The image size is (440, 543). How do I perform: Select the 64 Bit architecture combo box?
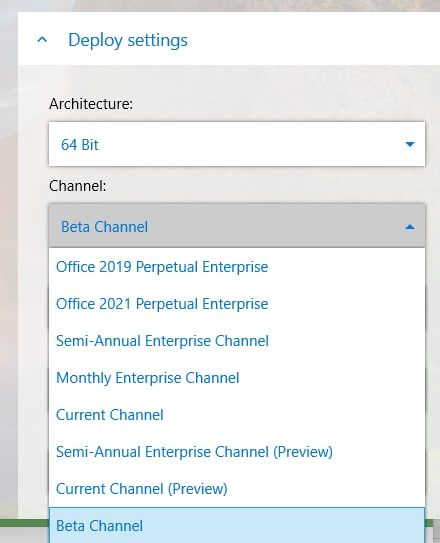click(x=237, y=144)
